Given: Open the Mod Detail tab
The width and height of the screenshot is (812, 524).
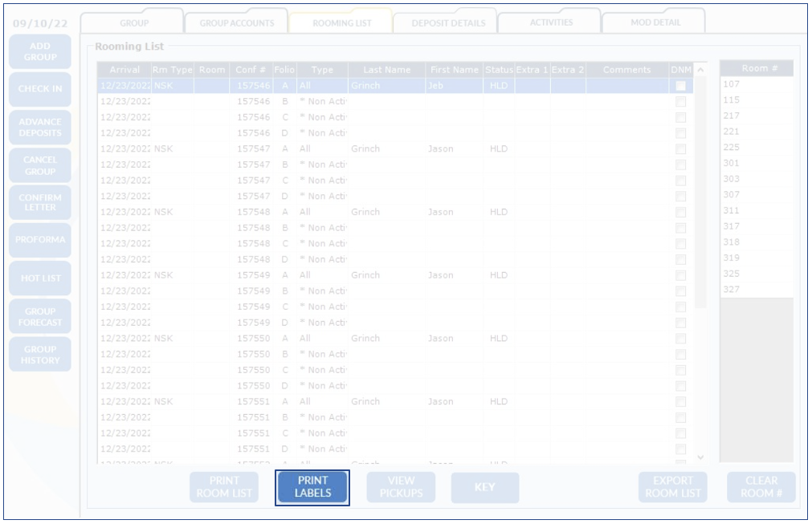Looking at the screenshot, I should click(655, 22).
